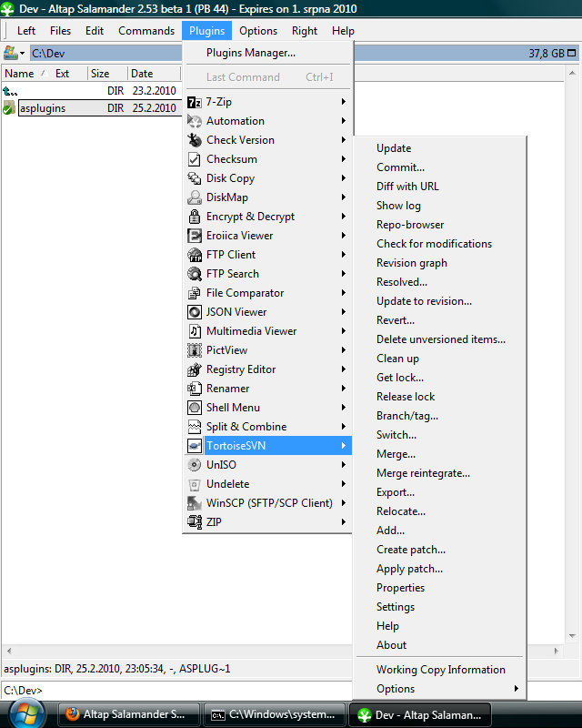The height and width of the screenshot is (728, 582).
Task: Click the 7-Zip plugin icon
Action: [x=194, y=102]
